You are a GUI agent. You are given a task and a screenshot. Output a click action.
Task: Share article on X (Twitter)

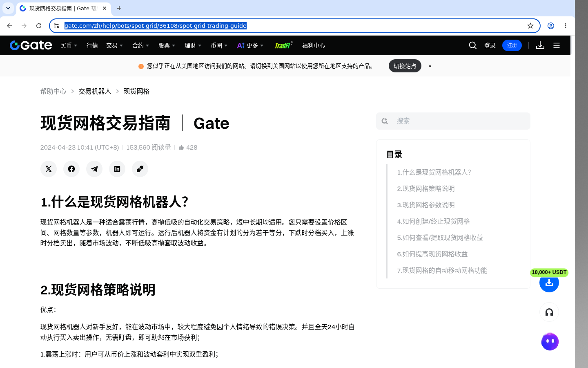(49, 169)
